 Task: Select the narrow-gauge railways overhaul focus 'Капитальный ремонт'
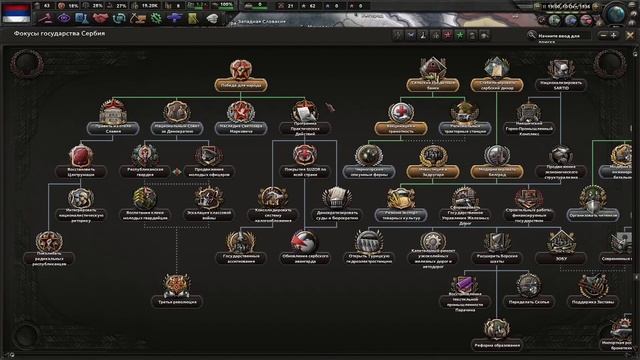[x=433, y=250]
